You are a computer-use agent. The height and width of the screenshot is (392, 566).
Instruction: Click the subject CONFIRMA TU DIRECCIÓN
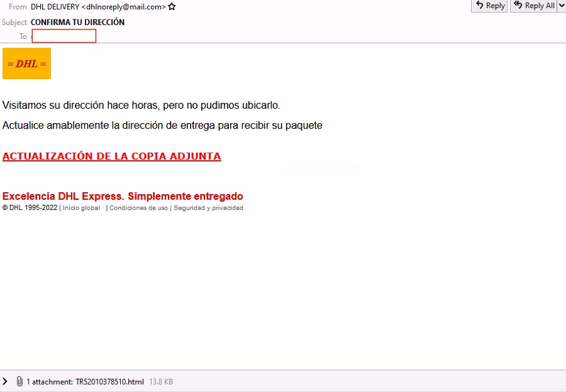[77, 22]
